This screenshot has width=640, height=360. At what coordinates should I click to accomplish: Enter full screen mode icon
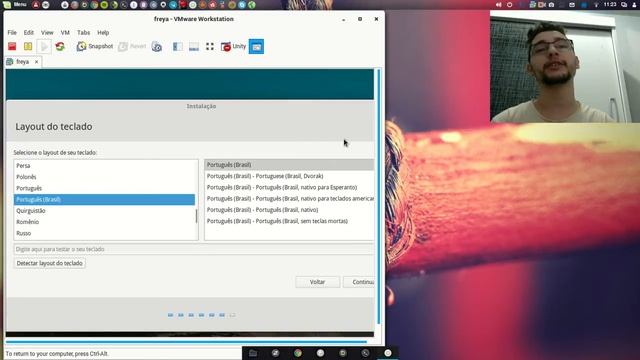210,47
